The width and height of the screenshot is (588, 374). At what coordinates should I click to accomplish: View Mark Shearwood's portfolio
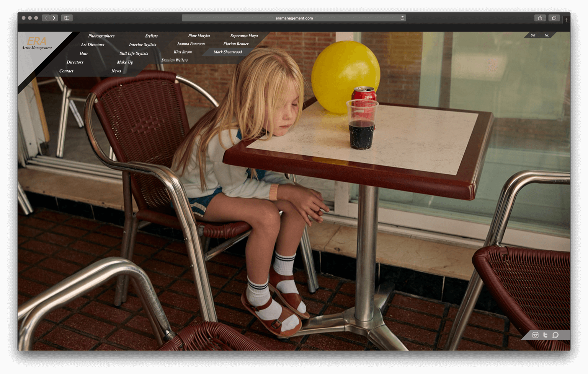coord(227,52)
